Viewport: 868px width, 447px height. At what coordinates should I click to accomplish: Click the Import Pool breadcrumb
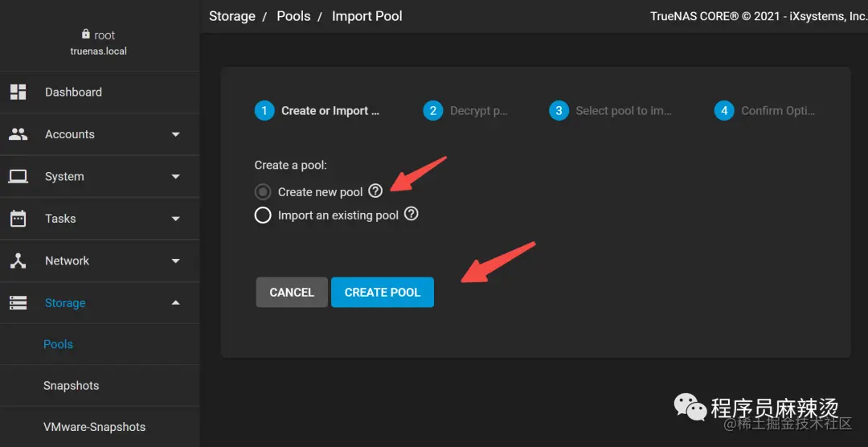(367, 16)
